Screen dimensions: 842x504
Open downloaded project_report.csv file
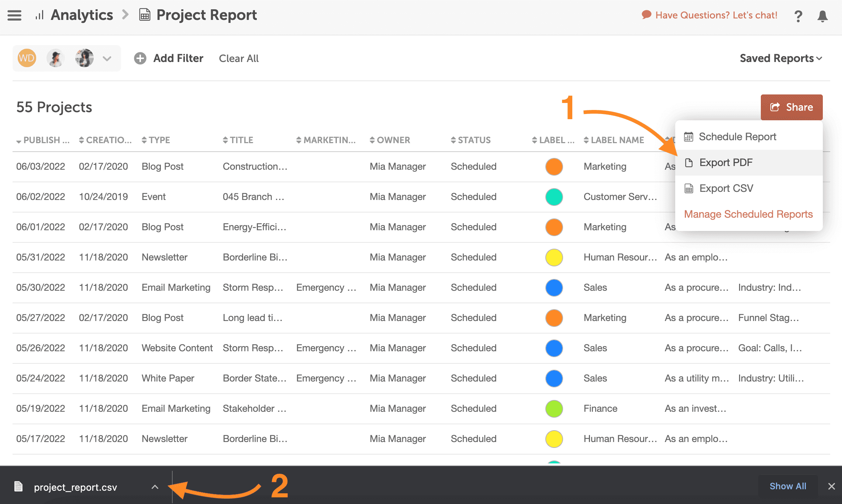click(75, 487)
